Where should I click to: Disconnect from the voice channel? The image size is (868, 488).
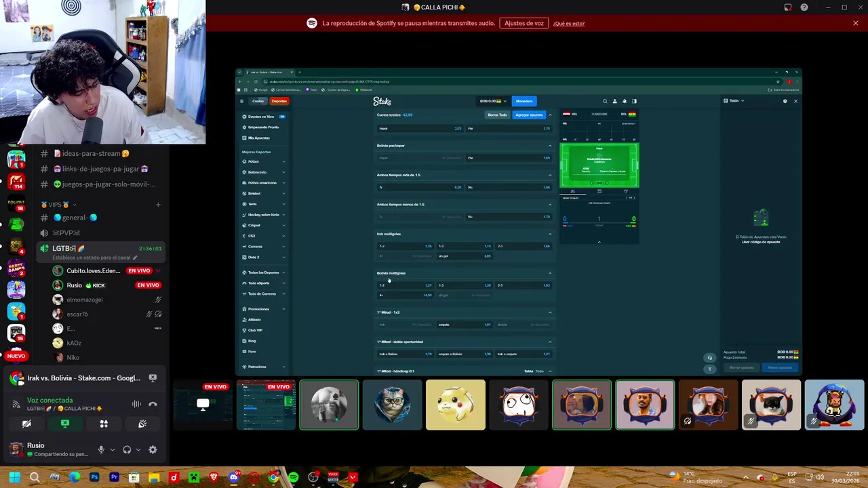(x=153, y=404)
